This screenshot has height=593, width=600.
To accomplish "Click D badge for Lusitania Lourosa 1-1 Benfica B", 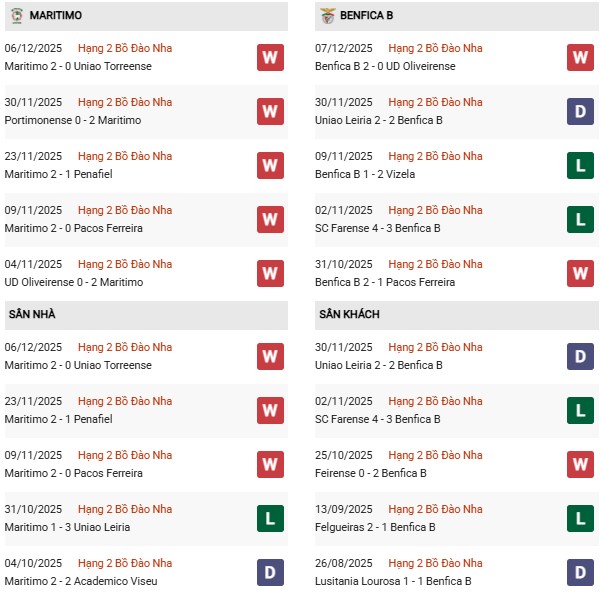I will [580, 572].
